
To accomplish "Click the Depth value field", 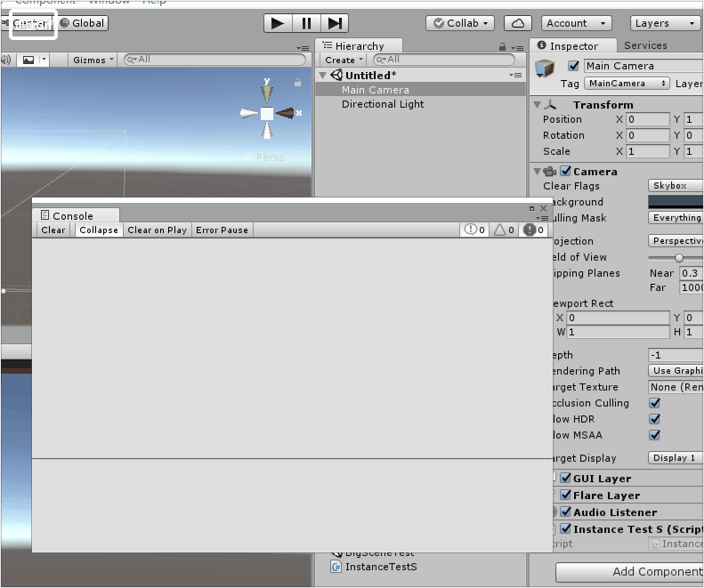I will tap(676, 355).
